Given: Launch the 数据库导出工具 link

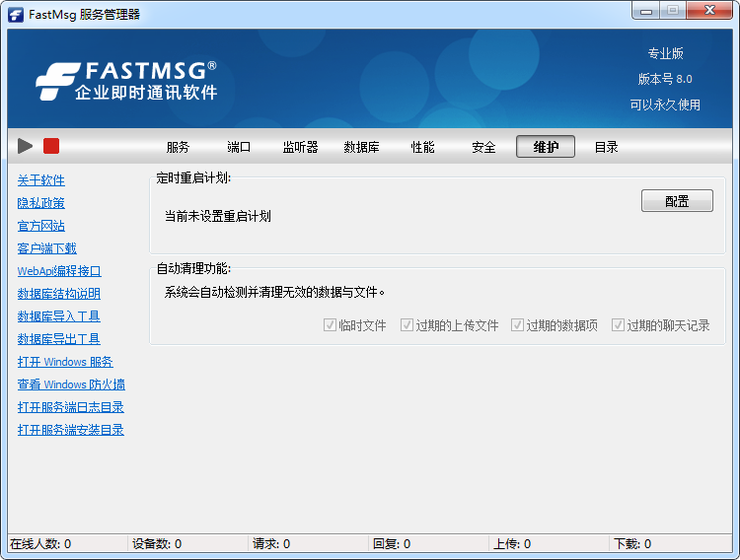Looking at the screenshot, I should pyautogui.click(x=59, y=339).
